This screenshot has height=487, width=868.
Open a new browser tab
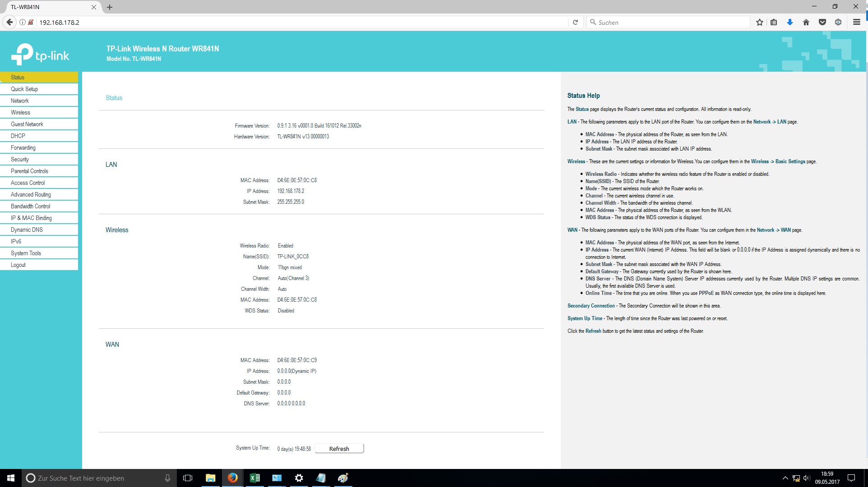pos(110,7)
